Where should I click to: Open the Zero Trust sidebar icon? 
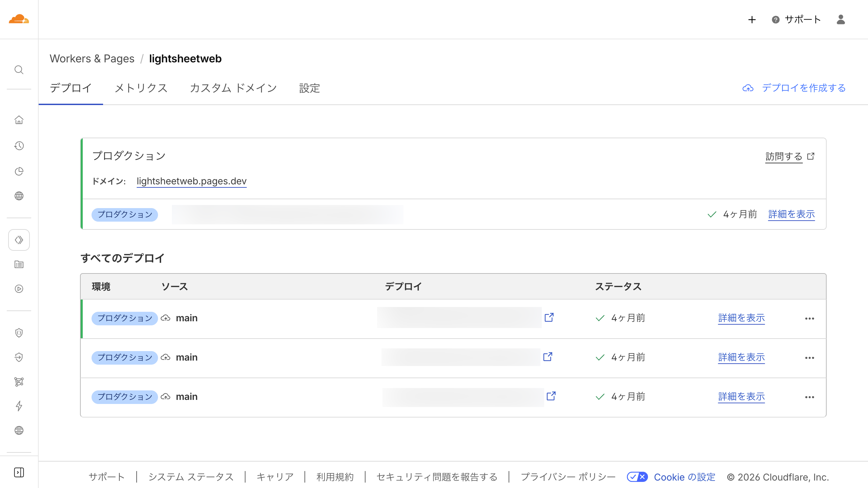click(19, 357)
